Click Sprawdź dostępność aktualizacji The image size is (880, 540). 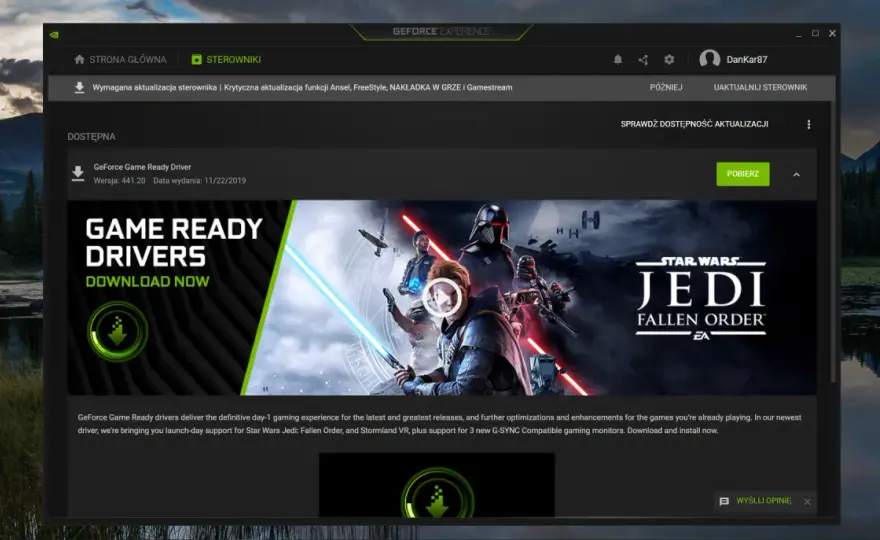(694, 124)
